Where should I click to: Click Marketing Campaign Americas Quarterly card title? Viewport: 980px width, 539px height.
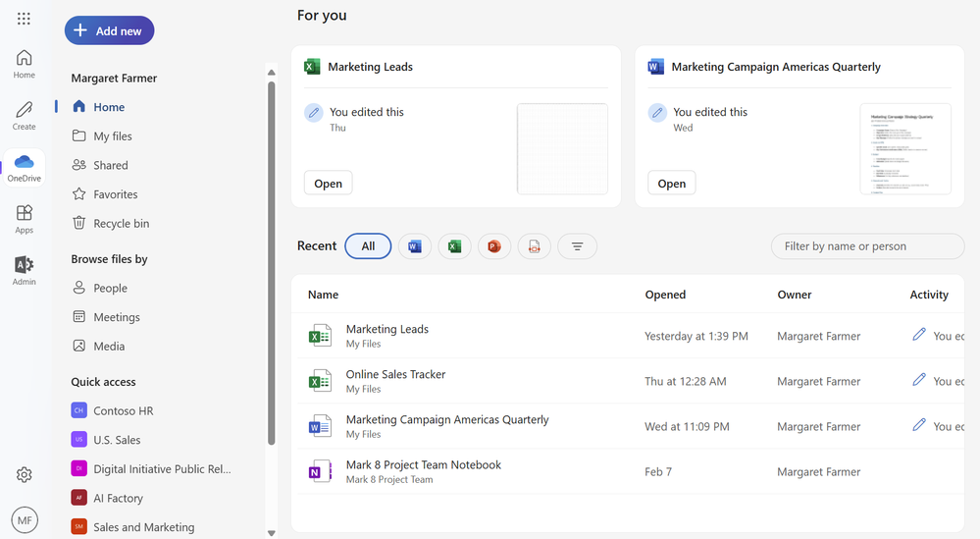[x=776, y=67]
